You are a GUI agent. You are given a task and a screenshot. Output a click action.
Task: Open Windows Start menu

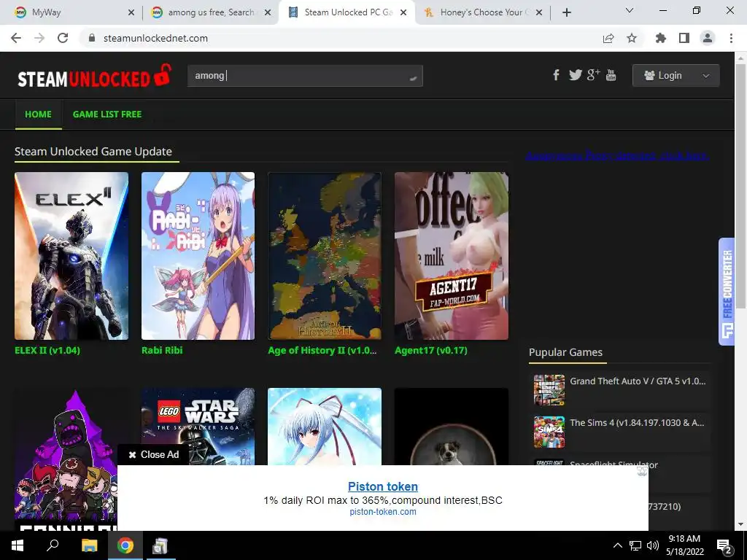coord(18,545)
